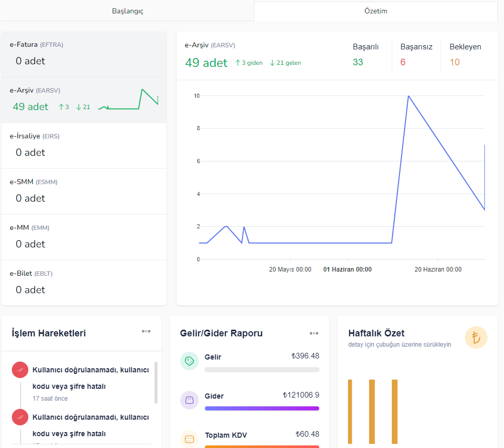Click 'detay için çubuğun üzerine sürükleyin' hint text
This screenshot has width=504, height=448.
tap(399, 345)
